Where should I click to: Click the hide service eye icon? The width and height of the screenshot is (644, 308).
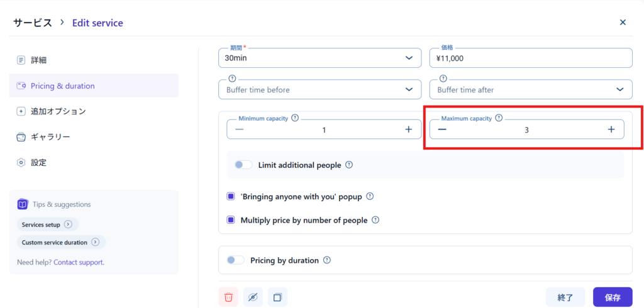point(253,297)
